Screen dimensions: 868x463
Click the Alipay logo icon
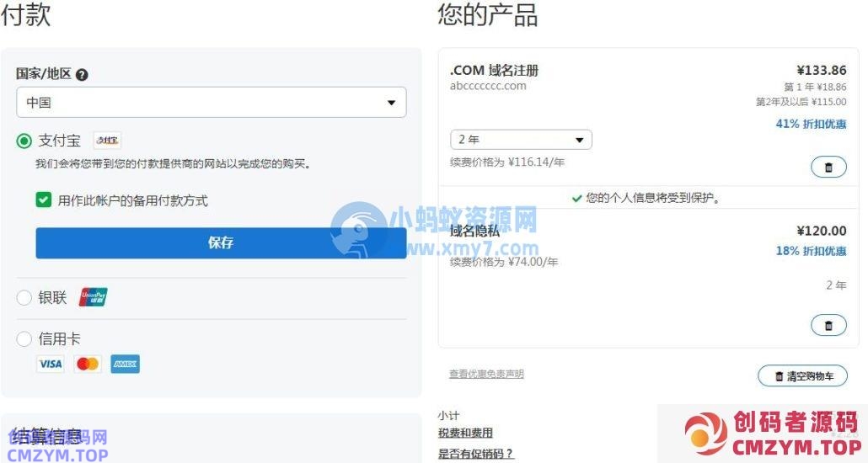107,140
